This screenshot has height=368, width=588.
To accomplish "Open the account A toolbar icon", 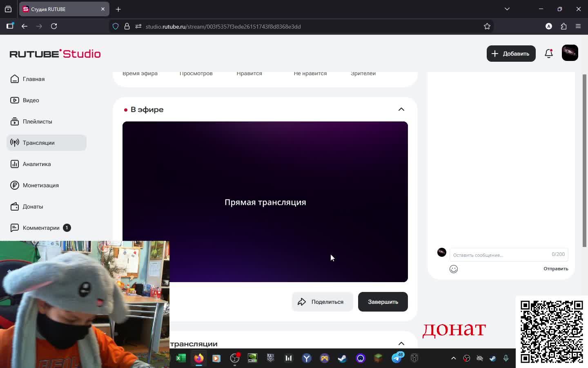I will [x=549, y=26].
